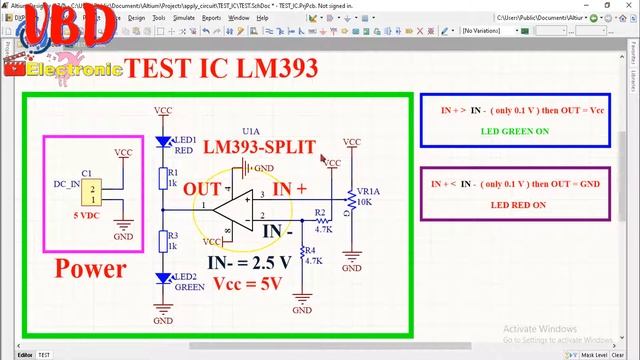This screenshot has height=360, width=640.
Task: Click the dropdown arrow beside the green check icon
Action: point(321,18)
